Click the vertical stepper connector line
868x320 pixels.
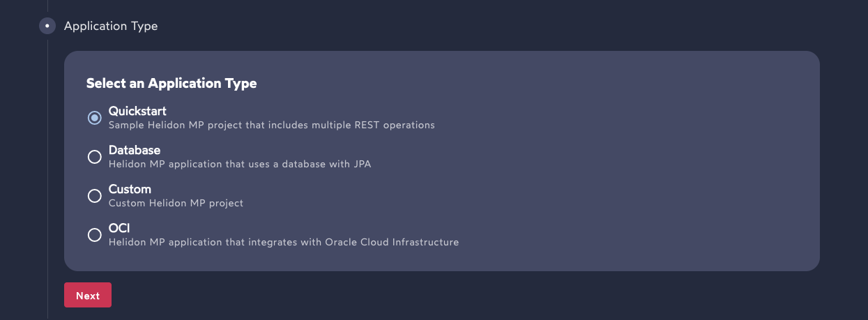(x=47, y=174)
